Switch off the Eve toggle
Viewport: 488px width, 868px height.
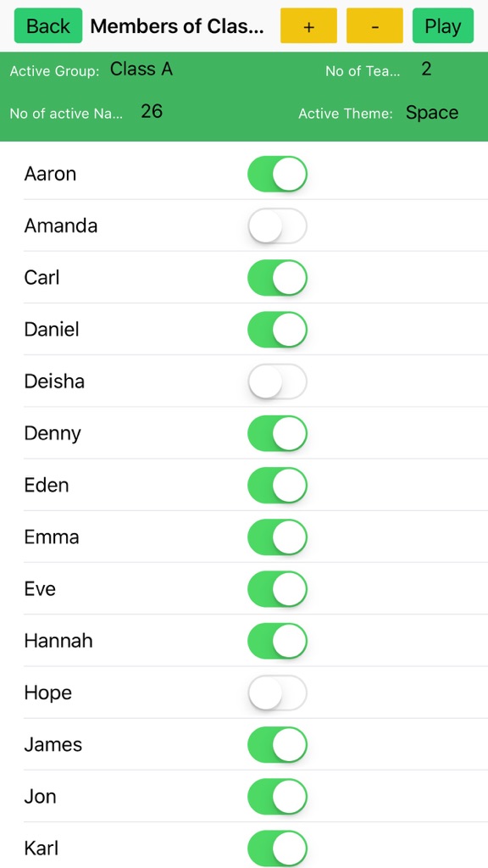pos(277,589)
